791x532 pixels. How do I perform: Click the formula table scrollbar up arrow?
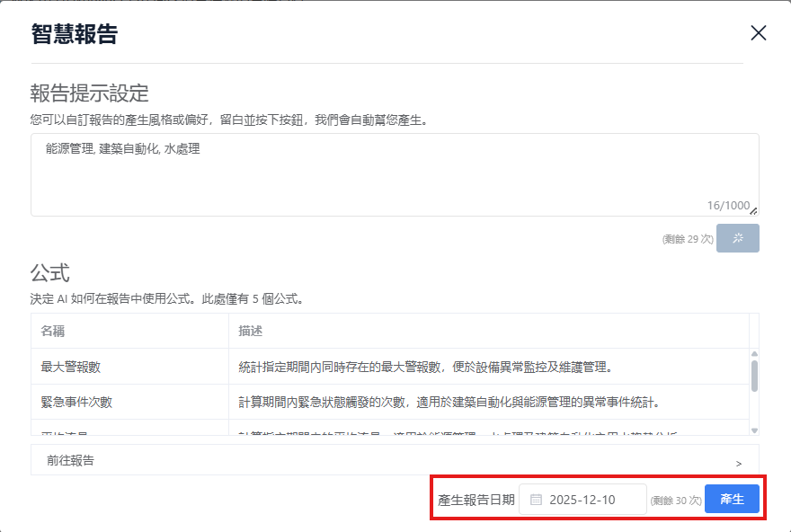point(754,354)
